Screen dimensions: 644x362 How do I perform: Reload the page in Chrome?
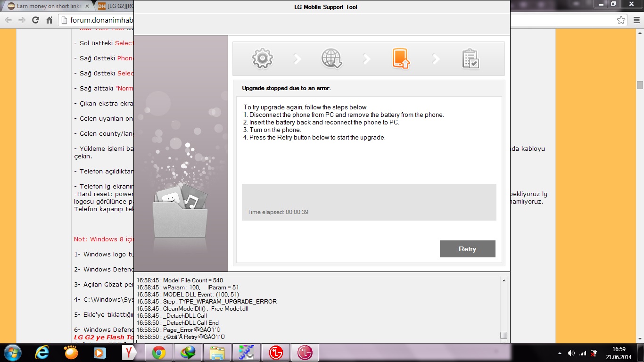pyautogui.click(x=35, y=20)
